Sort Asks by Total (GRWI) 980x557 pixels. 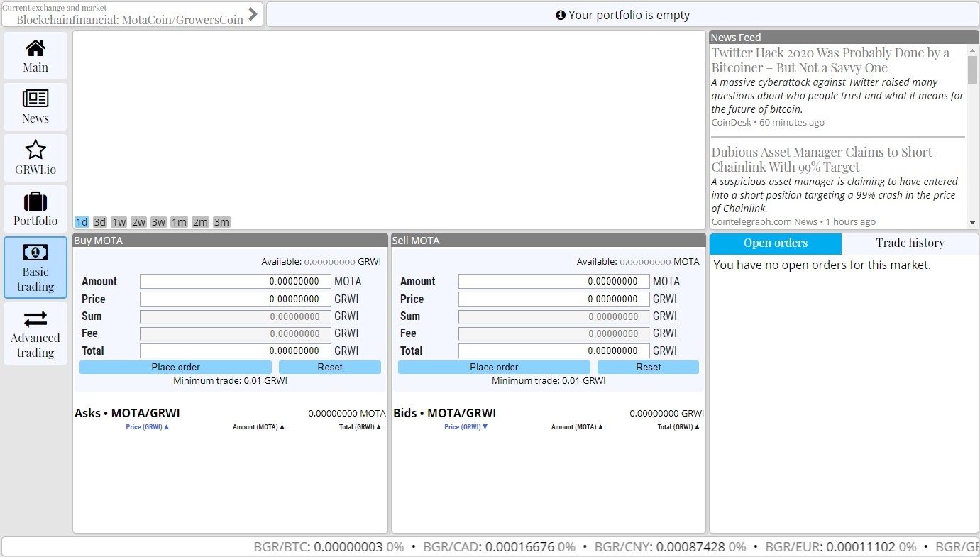(x=360, y=427)
